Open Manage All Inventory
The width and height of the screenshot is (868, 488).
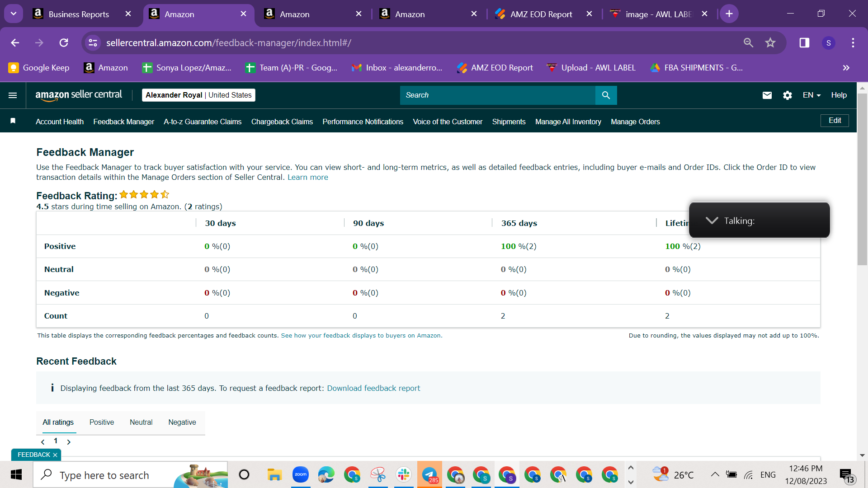click(x=568, y=122)
